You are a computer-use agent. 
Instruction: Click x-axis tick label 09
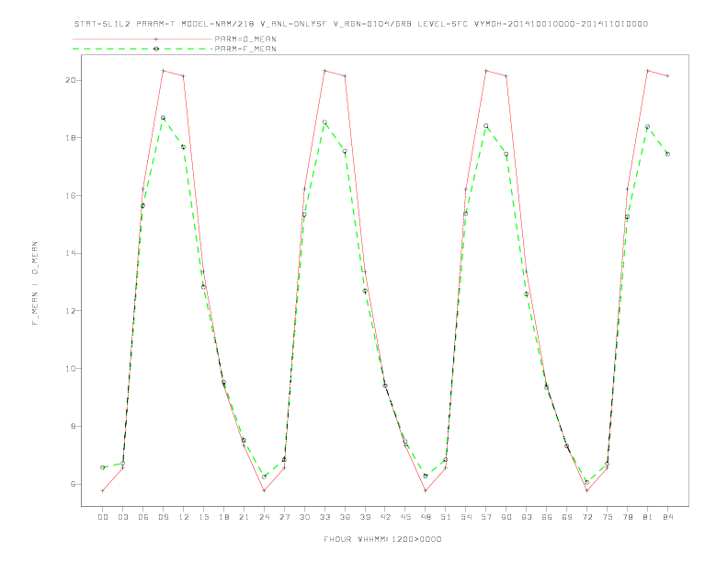click(163, 517)
